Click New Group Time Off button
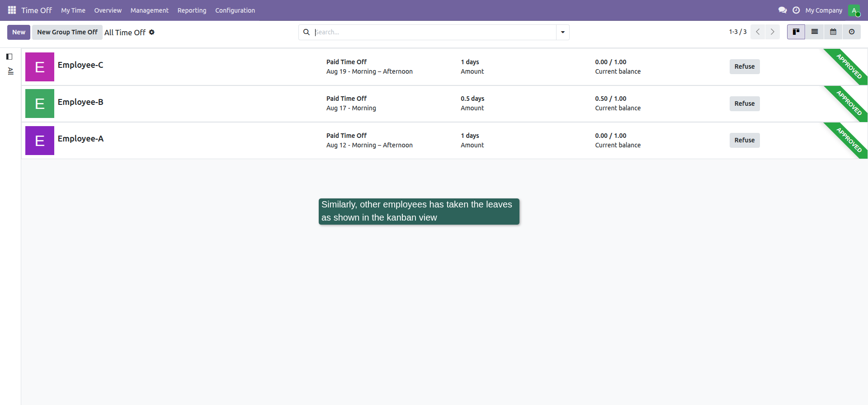 [x=67, y=32]
